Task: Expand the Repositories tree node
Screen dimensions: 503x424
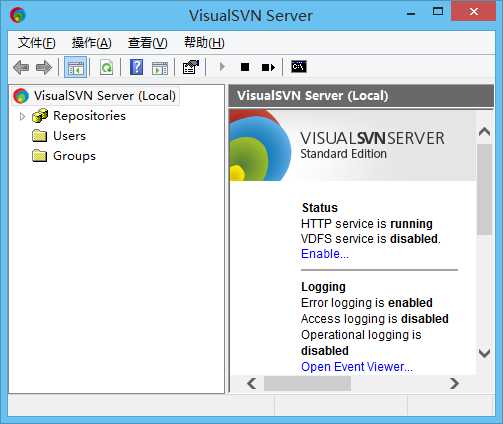Action: click(22, 116)
